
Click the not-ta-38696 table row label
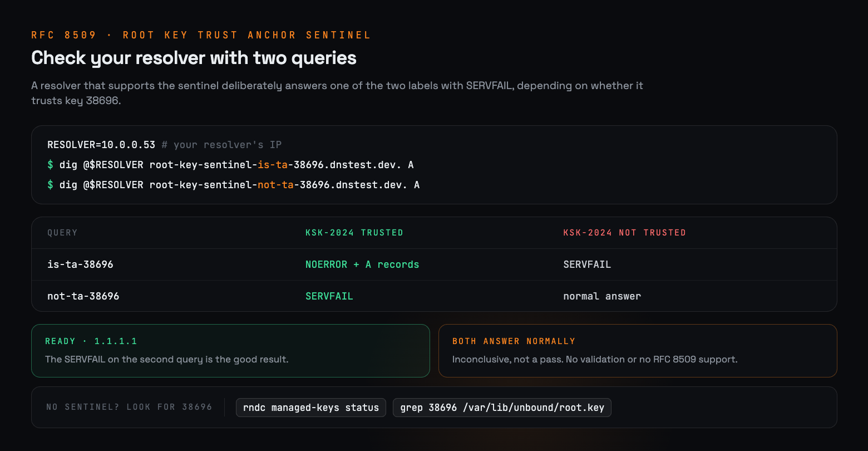83,296
